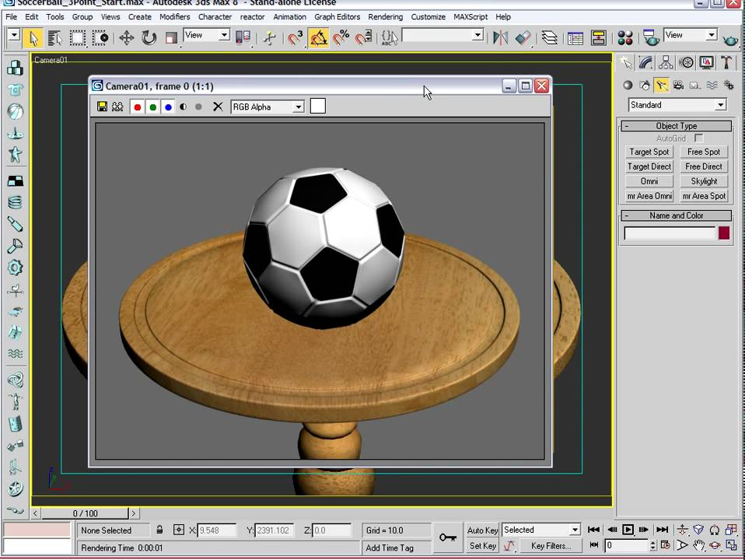
Task: Toggle alpha channel display in render window
Action: 183,107
